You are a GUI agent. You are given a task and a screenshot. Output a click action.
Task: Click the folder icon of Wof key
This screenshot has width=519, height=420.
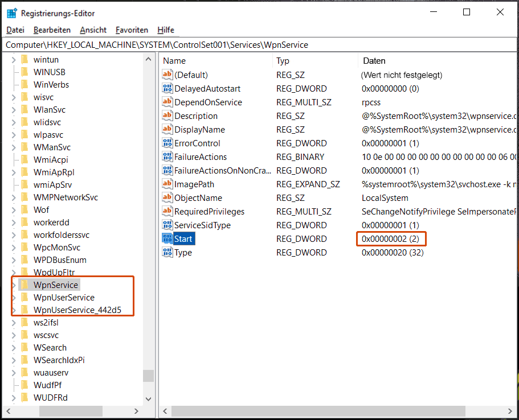(x=24, y=209)
